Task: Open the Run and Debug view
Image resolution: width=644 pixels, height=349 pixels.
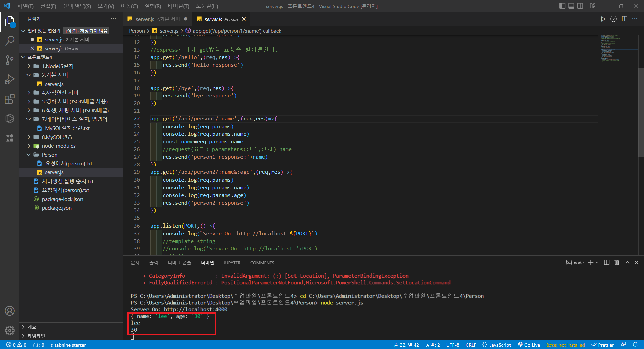Action: (10, 80)
